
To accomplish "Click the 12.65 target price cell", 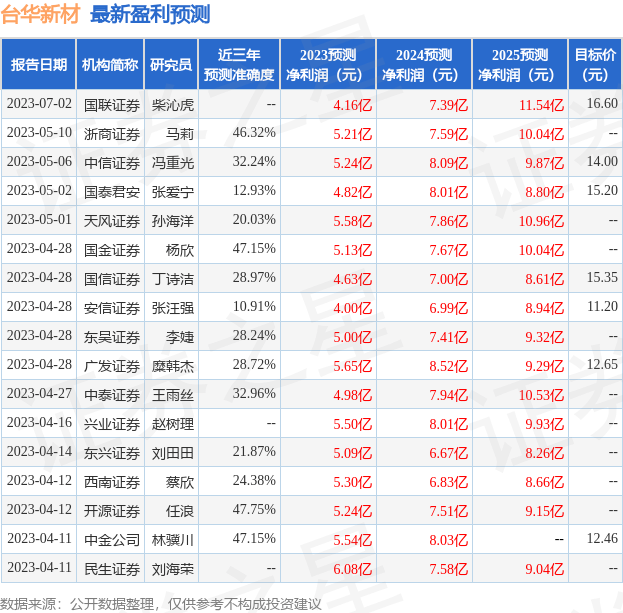I will (602, 365).
